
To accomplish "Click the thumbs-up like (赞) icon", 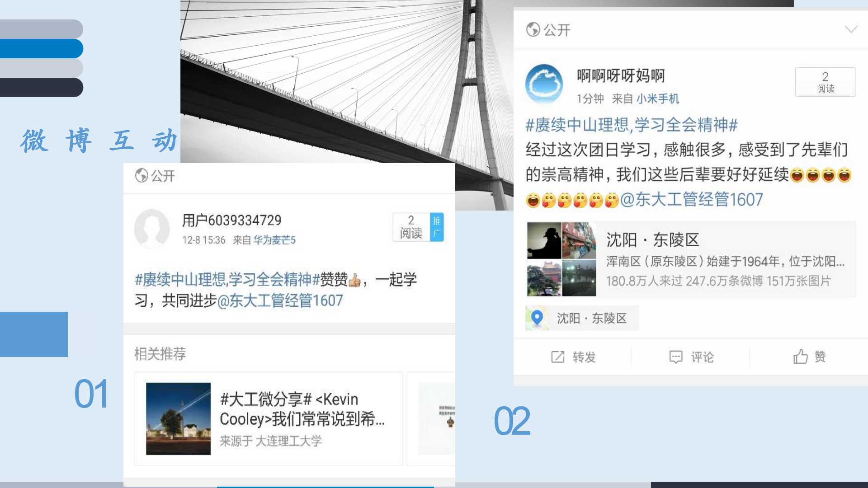I will (x=800, y=357).
